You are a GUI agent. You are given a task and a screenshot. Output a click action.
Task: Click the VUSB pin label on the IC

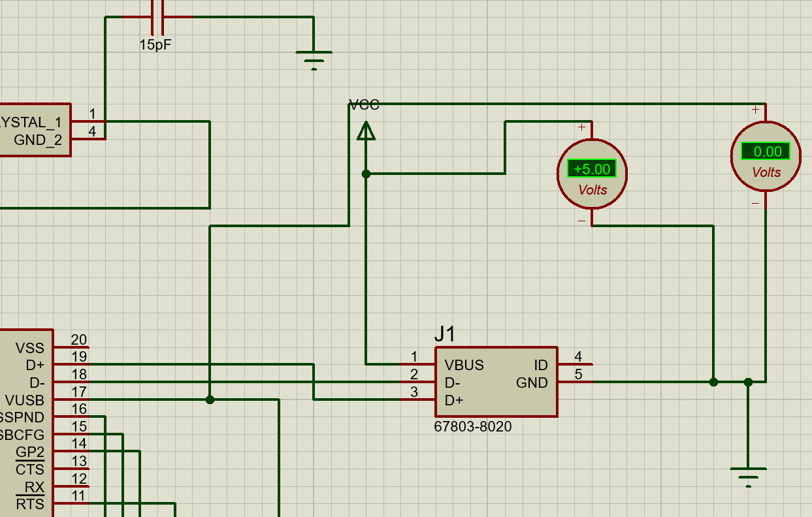coord(25,400)
